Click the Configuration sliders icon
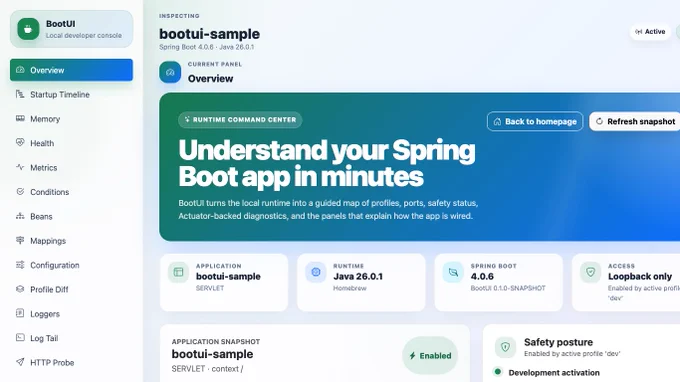 point(20,264)
